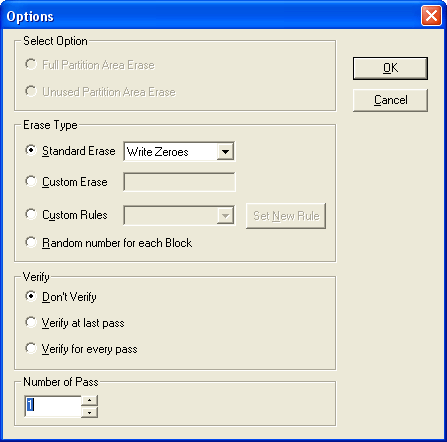This screenshot has width=447, height=442.
Task: Click the Custom Erase text field
Action: [x=179, y=182]
